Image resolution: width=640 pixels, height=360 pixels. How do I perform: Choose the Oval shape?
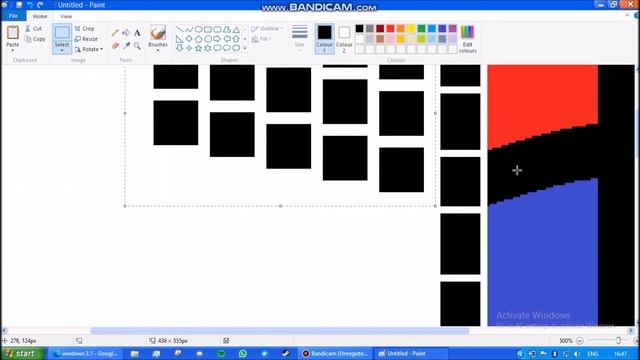[198, 29]
